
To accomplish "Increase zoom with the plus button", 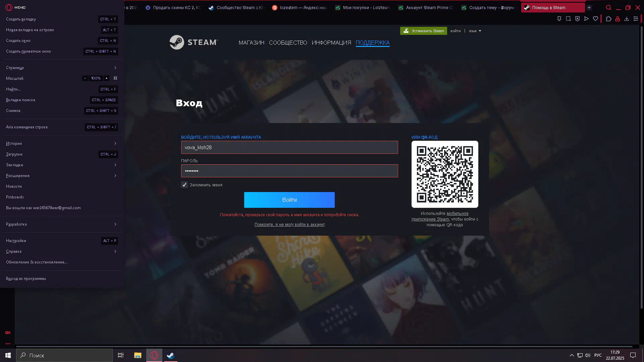I will point(107,78).
